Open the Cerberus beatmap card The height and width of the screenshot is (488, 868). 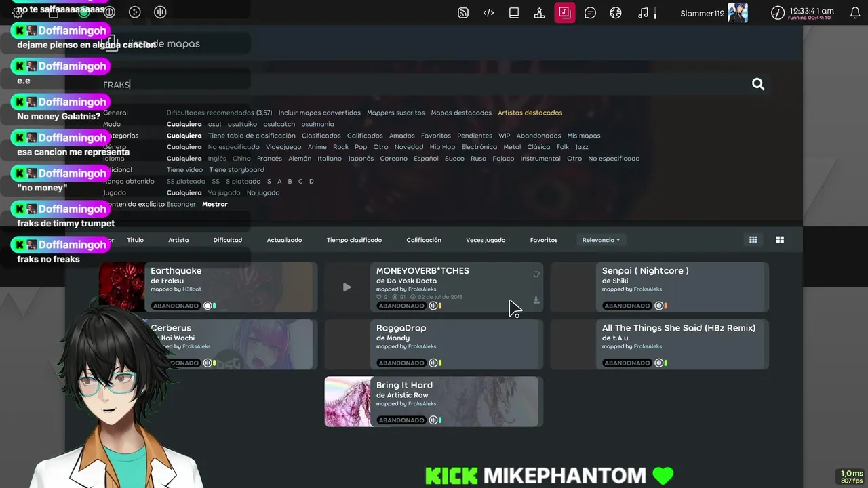tap(231, 344)
